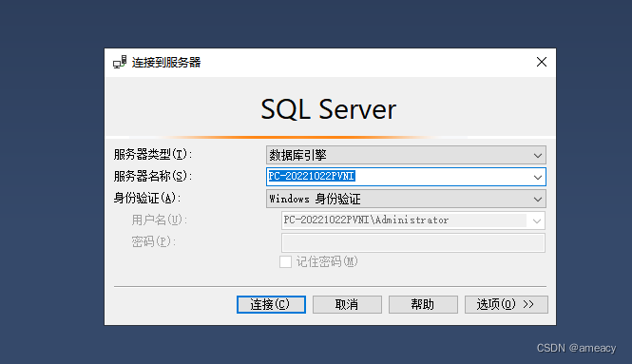The height and width of the screenshot is (364, 632).
Task: Open the 服务器名称 dropdown arrow
Action: click(x=537, y=177)
